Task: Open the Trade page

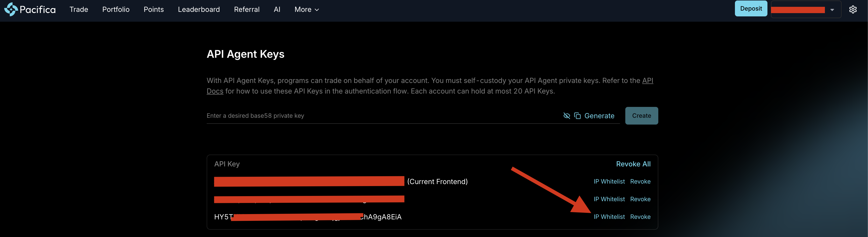Action: pos(79,9)
